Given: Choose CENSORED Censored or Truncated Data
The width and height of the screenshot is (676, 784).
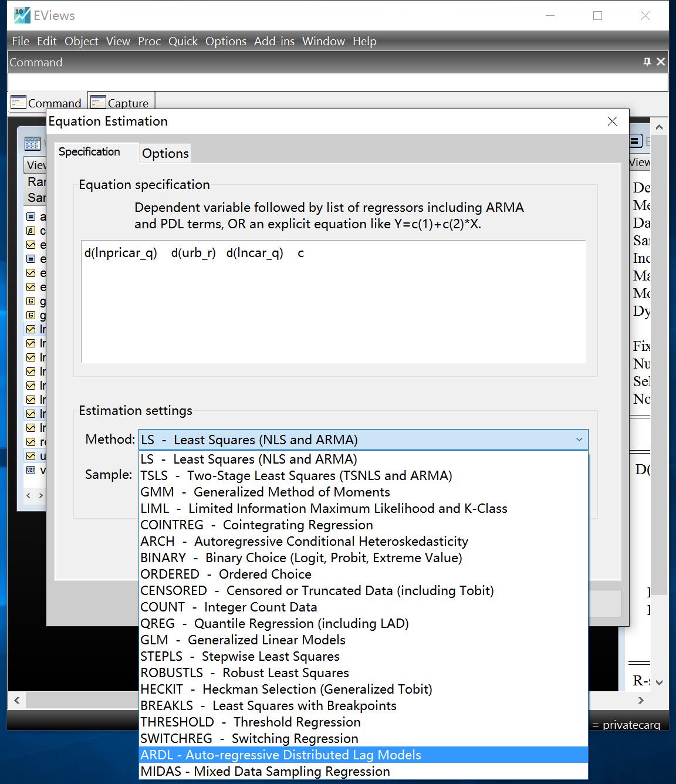Looking at the screenshot, I should click(363, 590).
